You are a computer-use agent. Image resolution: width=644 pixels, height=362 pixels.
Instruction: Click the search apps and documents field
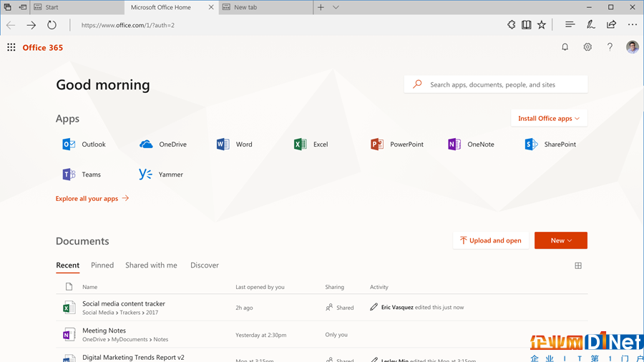pyautogui.click(x=496, y=84)
